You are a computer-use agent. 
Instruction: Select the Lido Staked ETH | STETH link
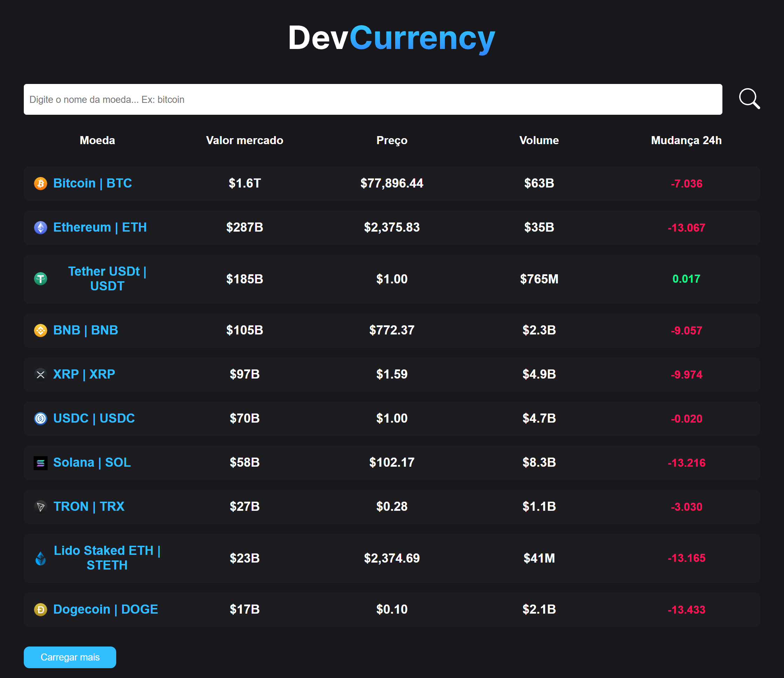pos(107,558)
